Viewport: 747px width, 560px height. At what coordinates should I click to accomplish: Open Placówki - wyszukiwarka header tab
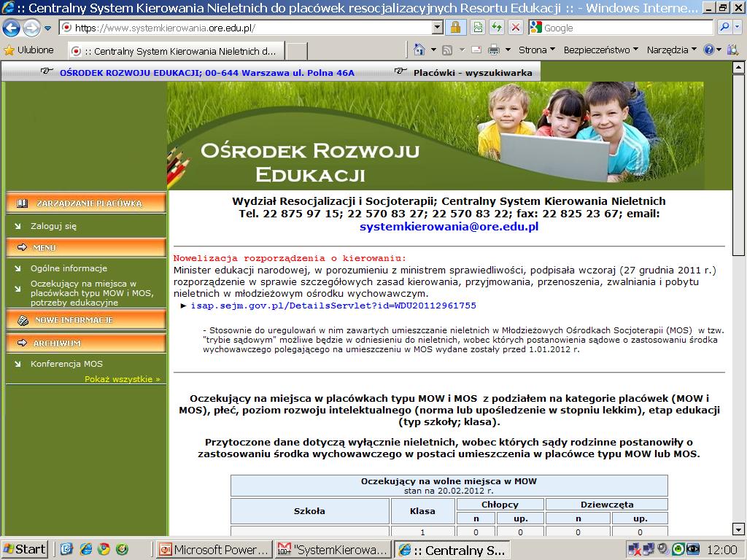(473, 73)
